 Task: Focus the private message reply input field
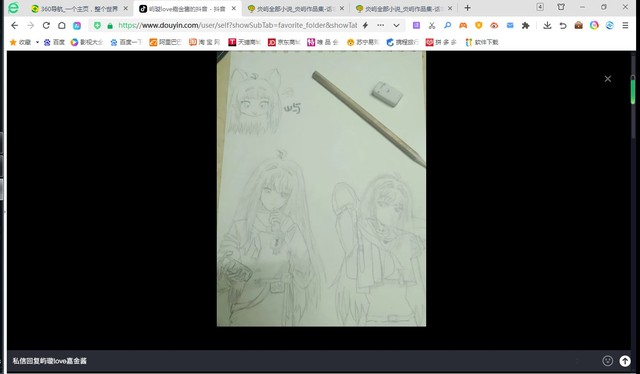click(302, 361)
